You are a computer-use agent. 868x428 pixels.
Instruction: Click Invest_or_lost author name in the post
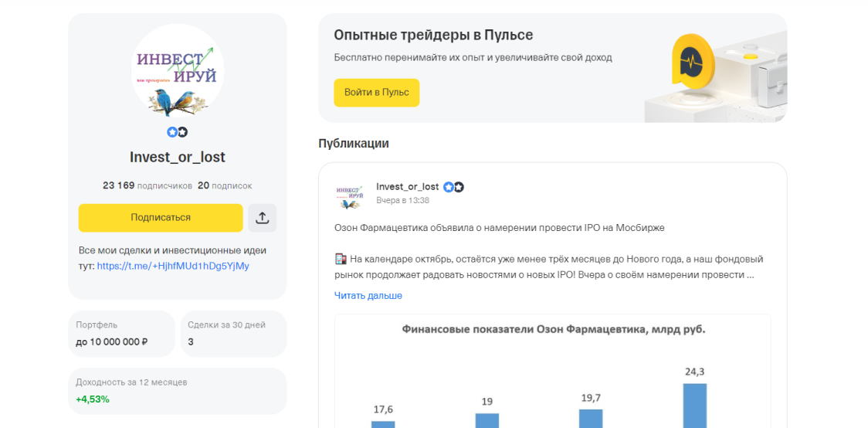(408, 187)
